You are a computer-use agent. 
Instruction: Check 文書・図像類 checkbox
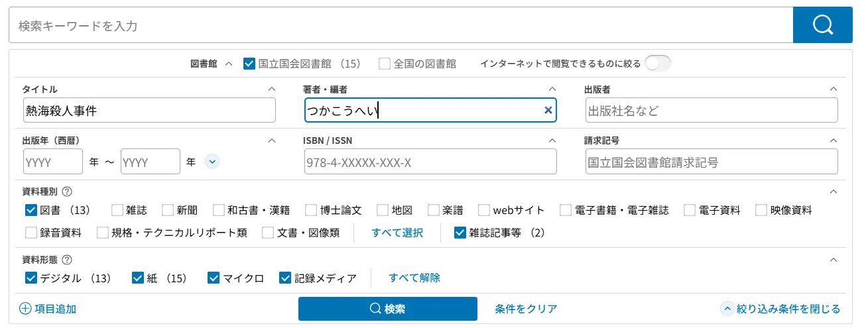tap(268, 233)
